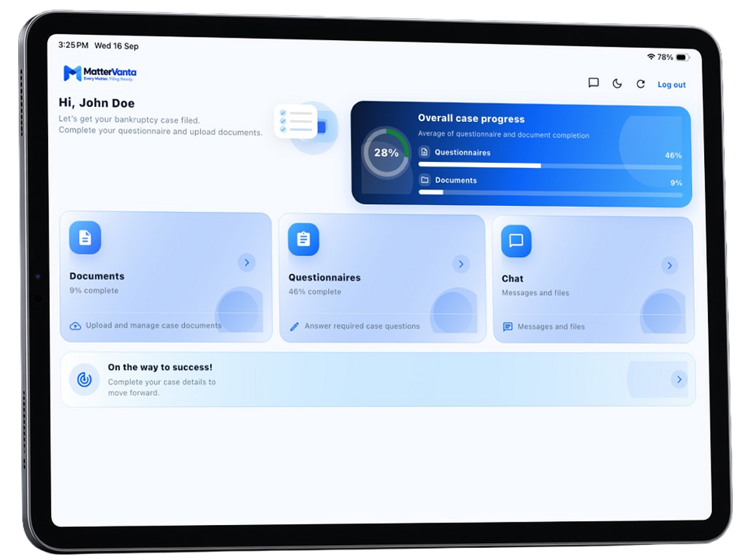
Task: Click the cloud upload icon in Documents card
Action: coord(75,326)
